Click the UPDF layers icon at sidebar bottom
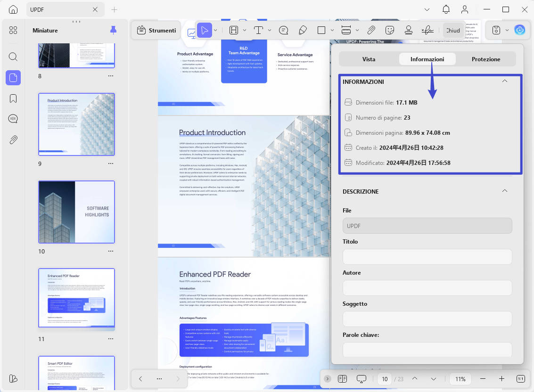534x392 pixels. [x=13, y=378]
